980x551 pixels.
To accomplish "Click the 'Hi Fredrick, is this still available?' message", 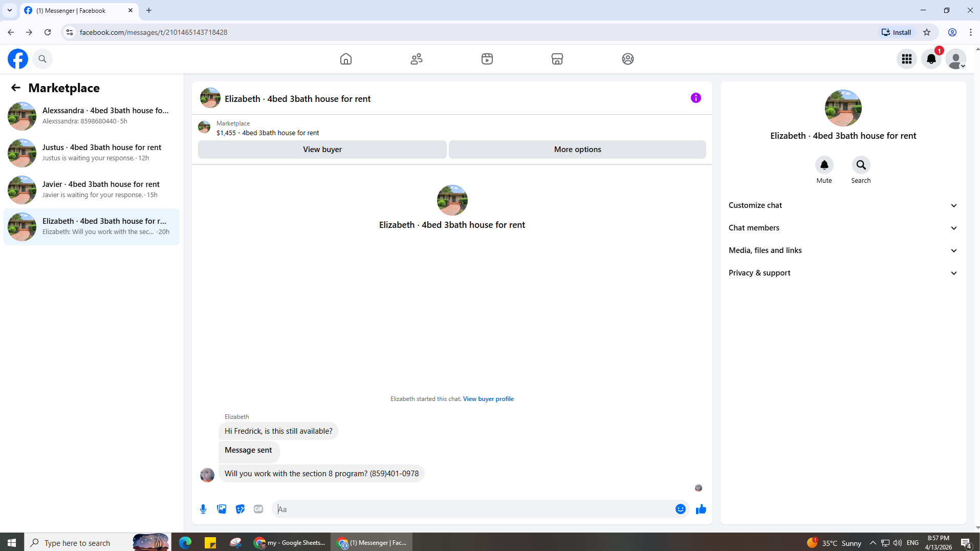I will [278, 431].
